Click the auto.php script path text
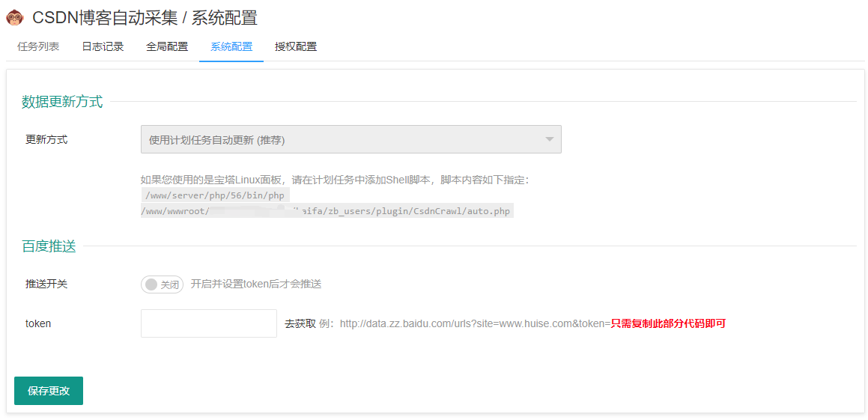The image size is (868, 420). 327,211
